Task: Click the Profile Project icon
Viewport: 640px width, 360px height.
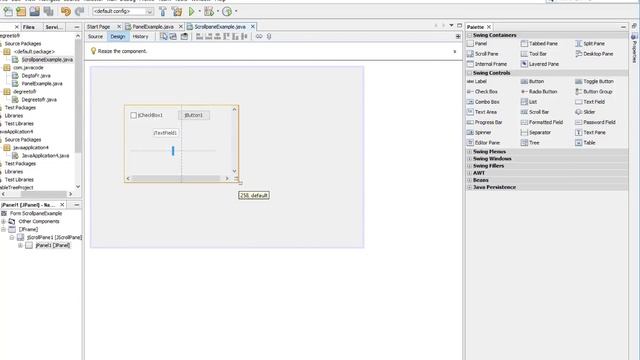Action: (x=227, y=11)
